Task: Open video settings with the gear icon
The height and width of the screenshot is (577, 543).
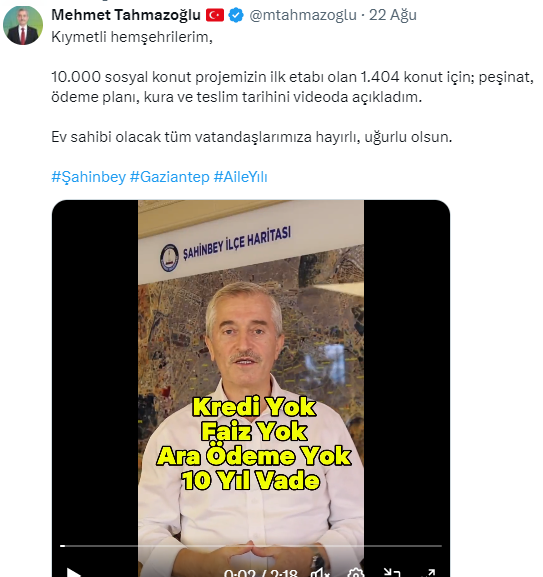Action: [x=356, y=573]
